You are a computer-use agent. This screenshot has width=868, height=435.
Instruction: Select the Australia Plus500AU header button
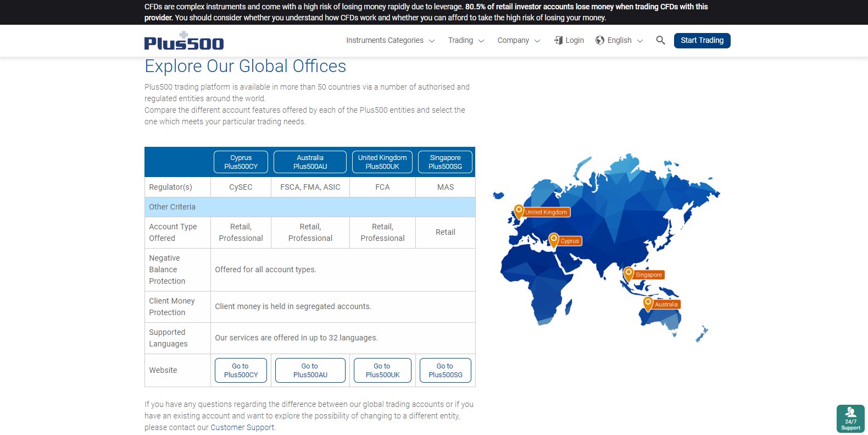point(310,162)
